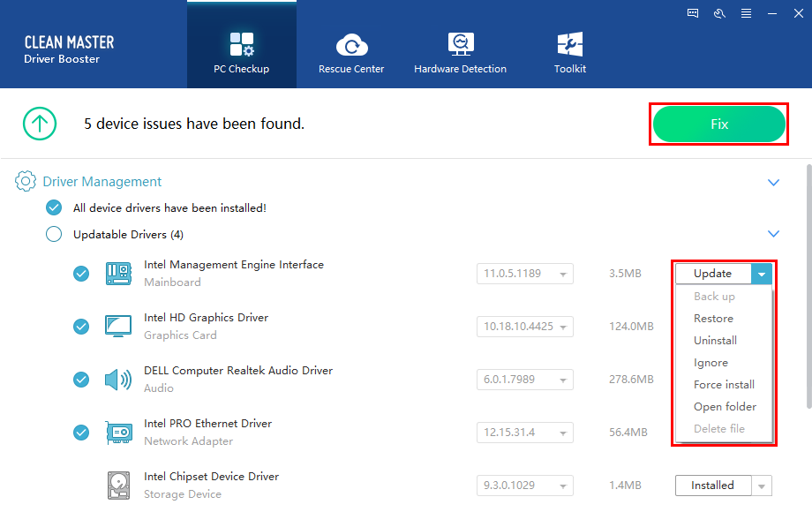Uncheck Intel PRO Ethernet Driver

[x=81, y=433]
